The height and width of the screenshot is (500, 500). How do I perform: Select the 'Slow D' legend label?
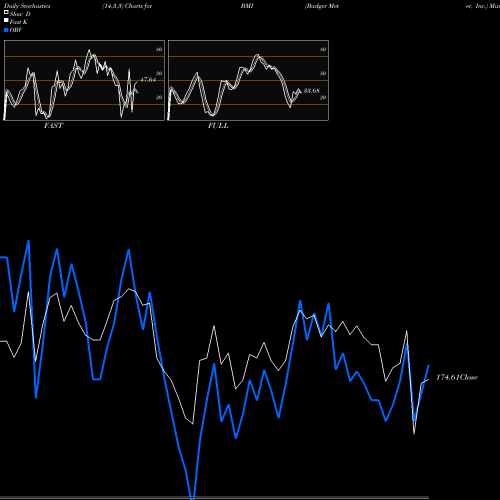(20, 14)
